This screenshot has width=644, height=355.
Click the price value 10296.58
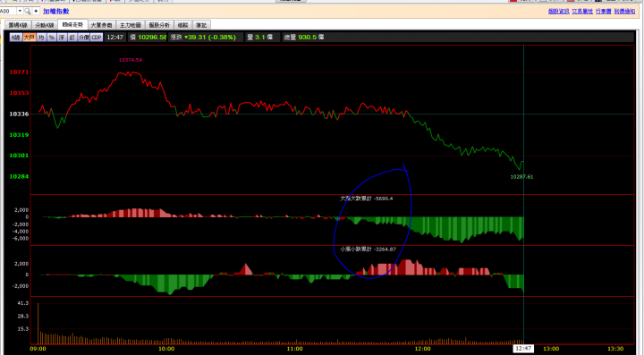point(152,38)
